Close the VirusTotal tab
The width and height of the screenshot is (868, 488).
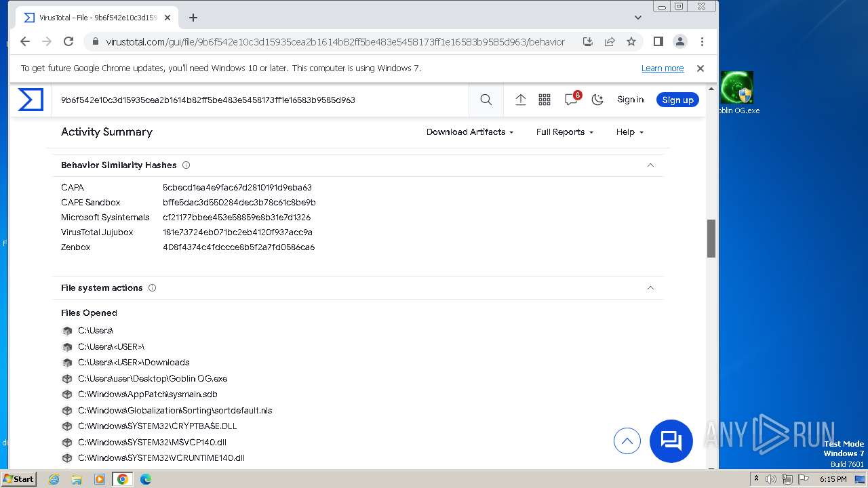pyautogui.click(x=167, y=18)
